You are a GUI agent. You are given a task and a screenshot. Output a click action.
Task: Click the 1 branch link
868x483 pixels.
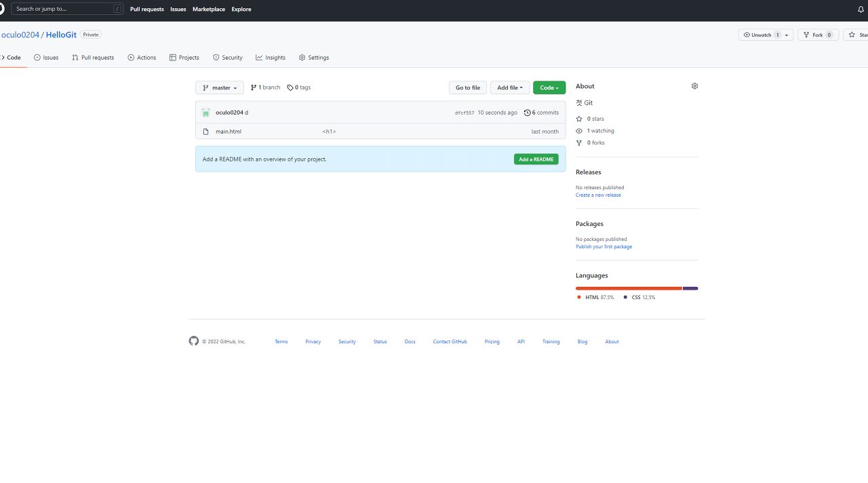[266, 88]
